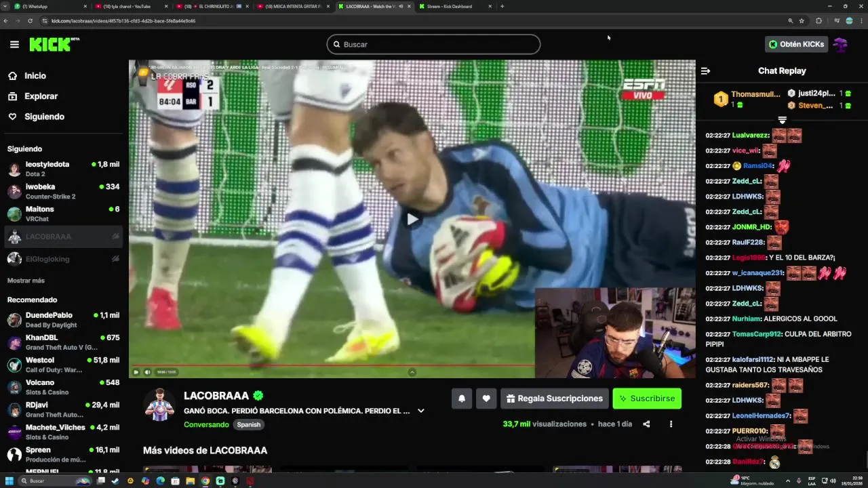Click the Obtén KICKs button
The height and width of the screenshot is (488, 868).
point(796,44)
